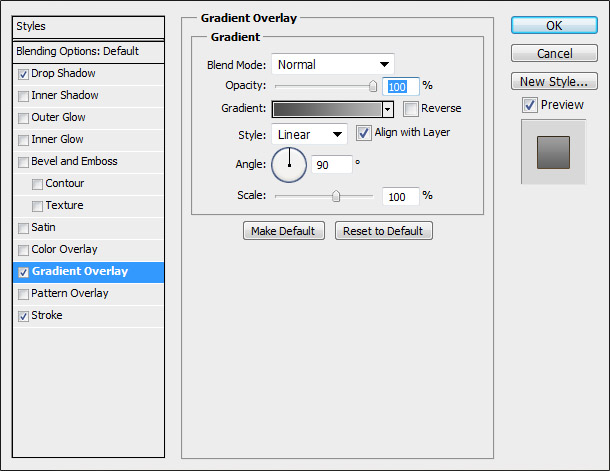This screenshot has width=610, height=471.
Task: Click the Opacity slider handle
Action: pos(373,86)
